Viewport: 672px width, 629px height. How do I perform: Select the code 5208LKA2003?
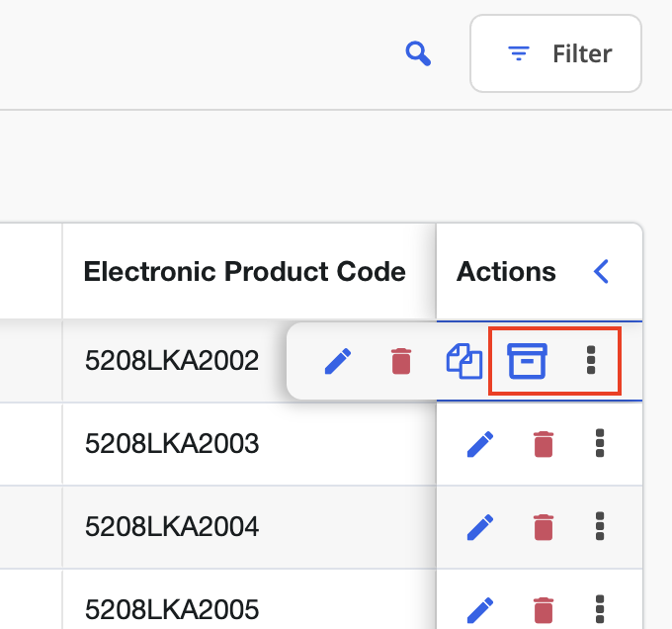pyautogui.click(x=172, y=443)
